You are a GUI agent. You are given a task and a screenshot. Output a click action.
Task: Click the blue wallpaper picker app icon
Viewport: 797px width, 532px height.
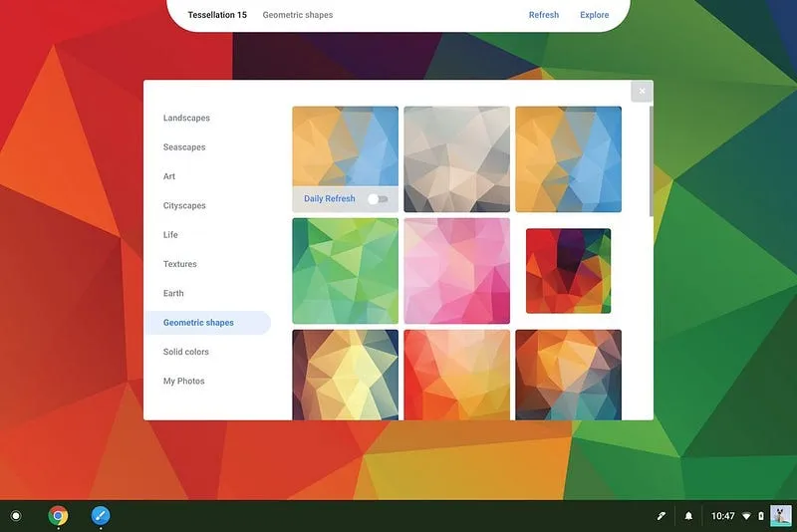101,515
